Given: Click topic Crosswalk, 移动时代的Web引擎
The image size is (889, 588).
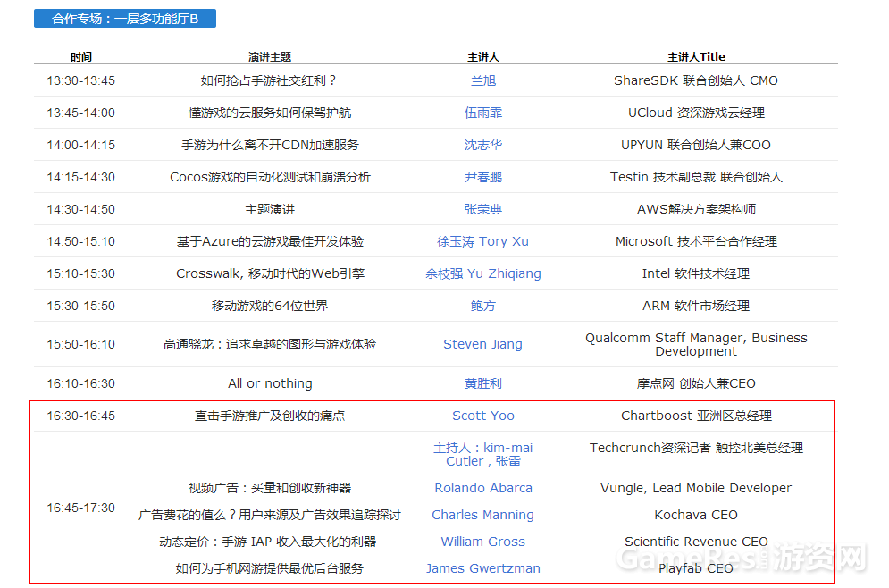Looking at the screenshot, I should (270, 273).
